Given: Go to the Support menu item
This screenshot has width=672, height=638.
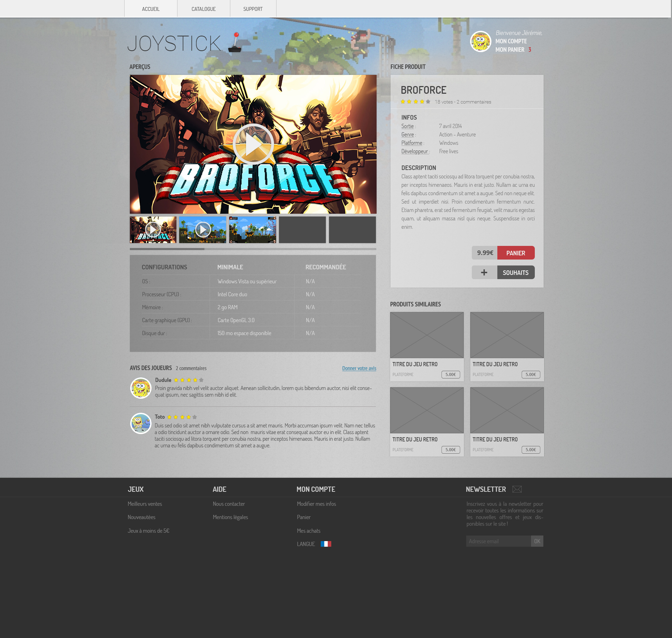Looking at the screenshot, I should (x=253, y=9).
